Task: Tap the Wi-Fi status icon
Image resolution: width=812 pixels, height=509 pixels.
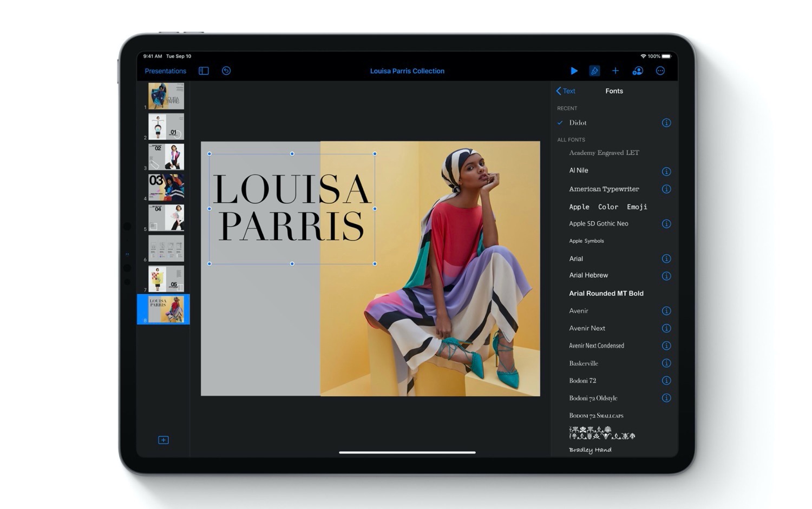Action: tap(643, 56)
